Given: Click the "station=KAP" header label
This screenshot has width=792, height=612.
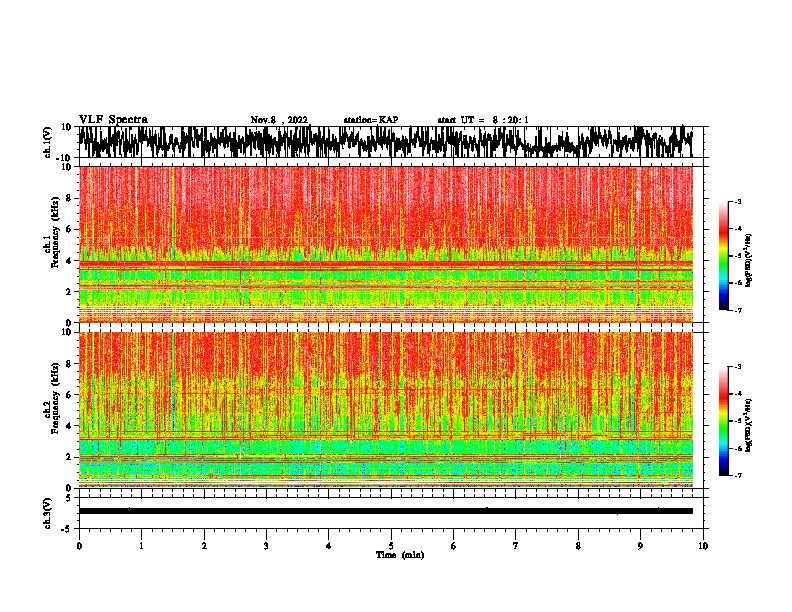Looking at the screenshot, I should click(371, 120).
